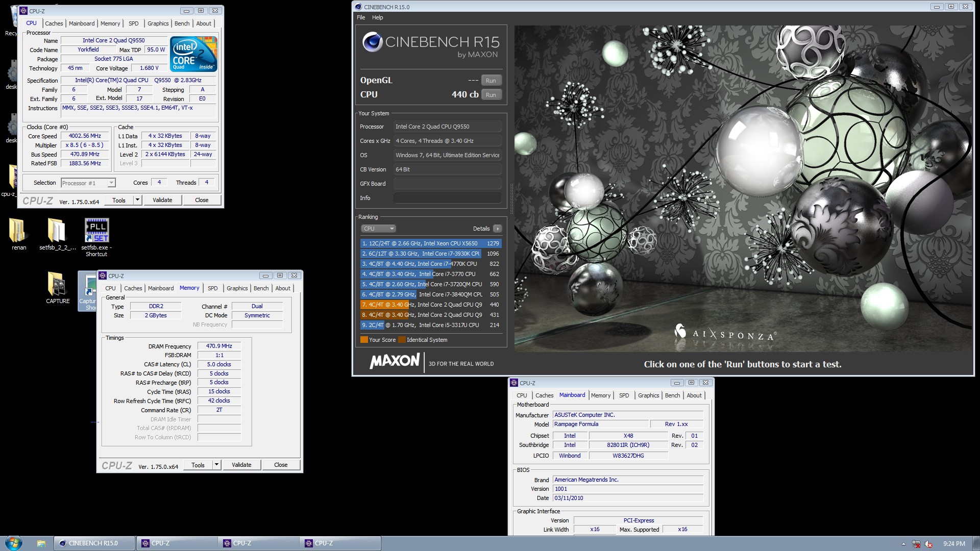Screen dimensions: 980x551
Task: Click the muted volume tray icon
Action: [x=928, y=544]
